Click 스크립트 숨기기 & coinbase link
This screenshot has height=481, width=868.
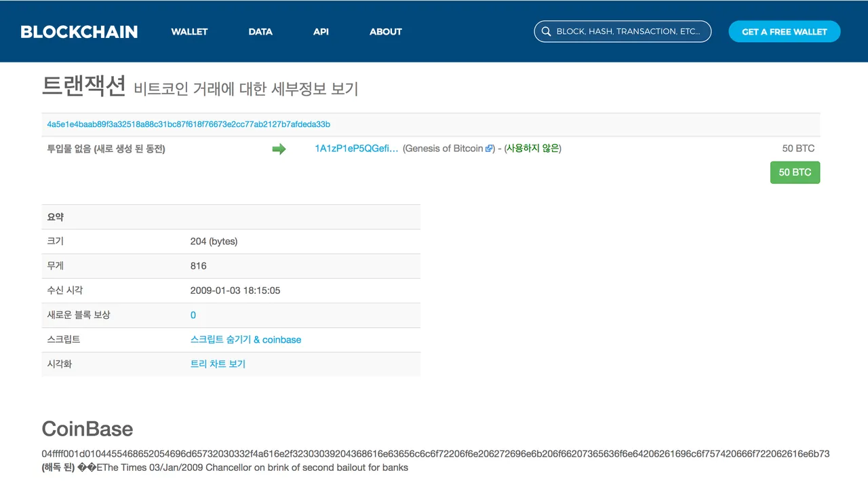pos(245,339)
